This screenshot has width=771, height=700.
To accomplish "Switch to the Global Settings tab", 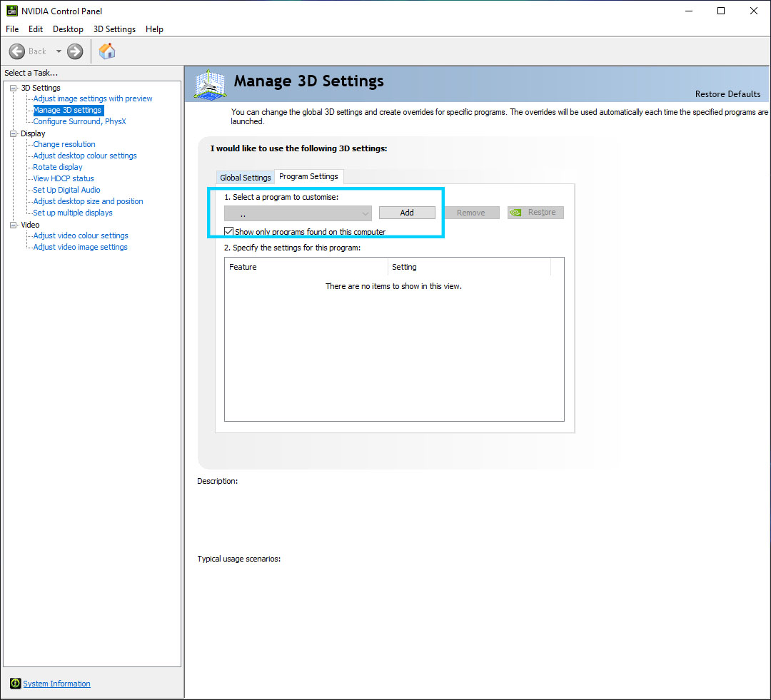I will click(246, 178).
